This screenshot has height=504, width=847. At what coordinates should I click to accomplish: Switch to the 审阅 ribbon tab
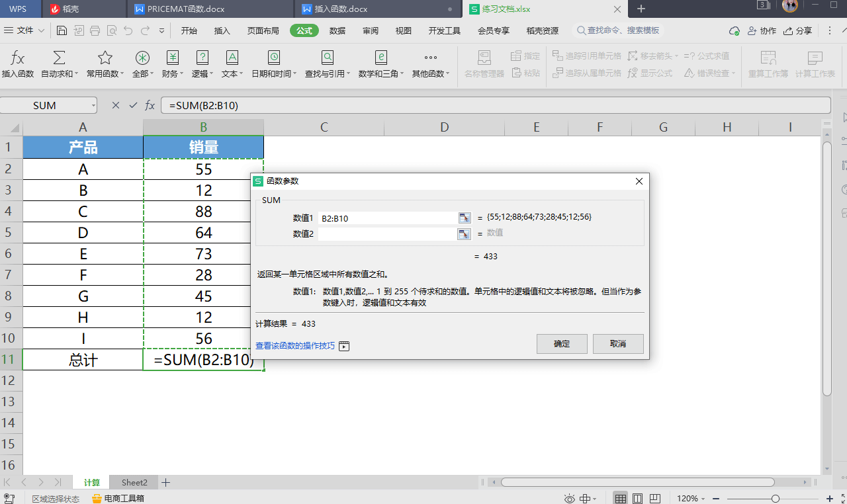371,30
